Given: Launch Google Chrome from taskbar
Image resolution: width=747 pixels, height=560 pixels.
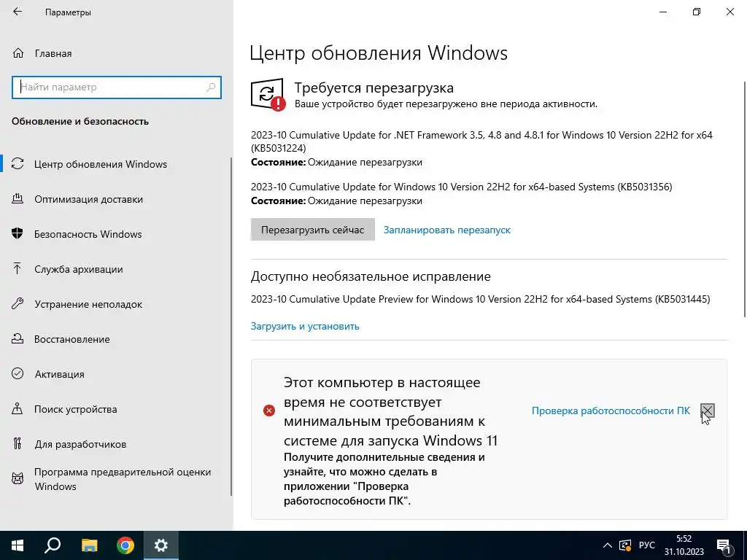Looking at the screenshot, I should click(x=125, y=545).
